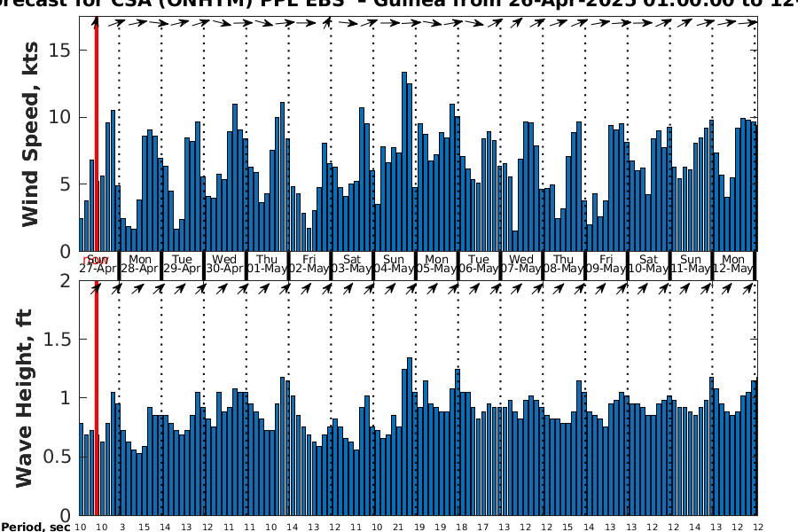Click the 'Wave Height, ft' axis title

(x=25, y=398)
